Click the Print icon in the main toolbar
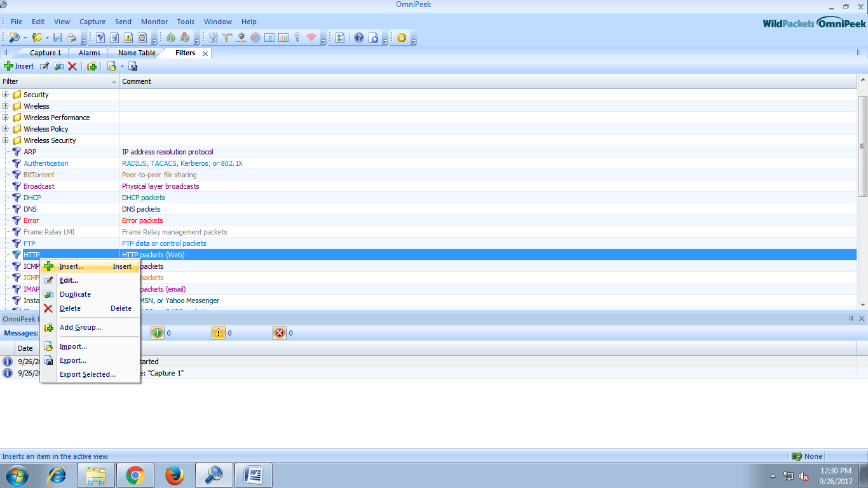 coord(72,37)
